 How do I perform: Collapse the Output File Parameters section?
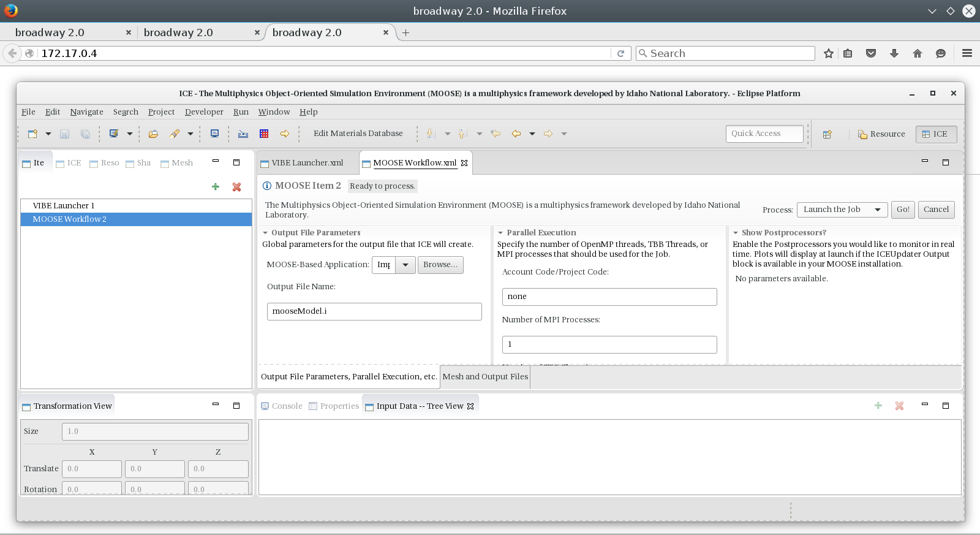[265, 233]
